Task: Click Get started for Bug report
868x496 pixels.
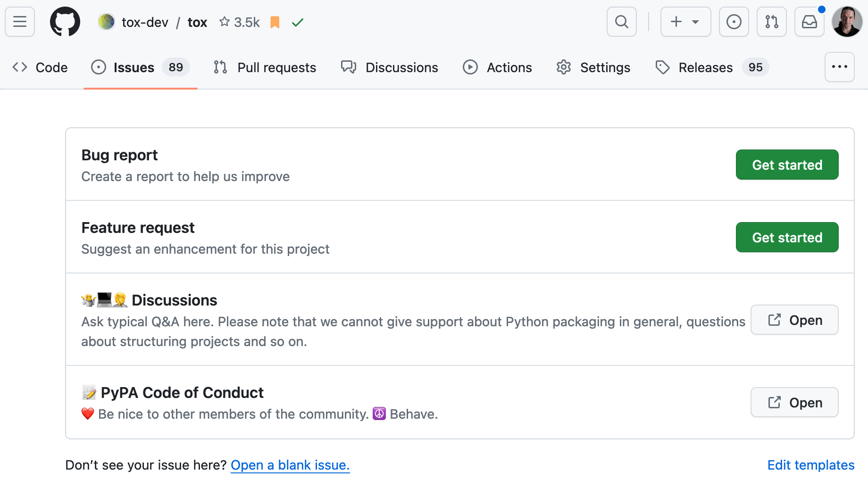Action: [x=787, y=165]
